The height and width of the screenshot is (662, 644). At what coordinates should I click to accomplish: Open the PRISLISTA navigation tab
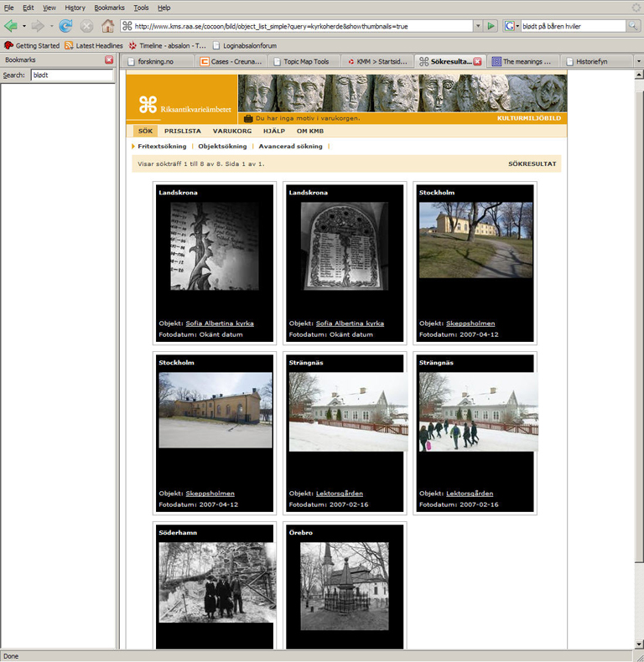[x=182, y=131]
